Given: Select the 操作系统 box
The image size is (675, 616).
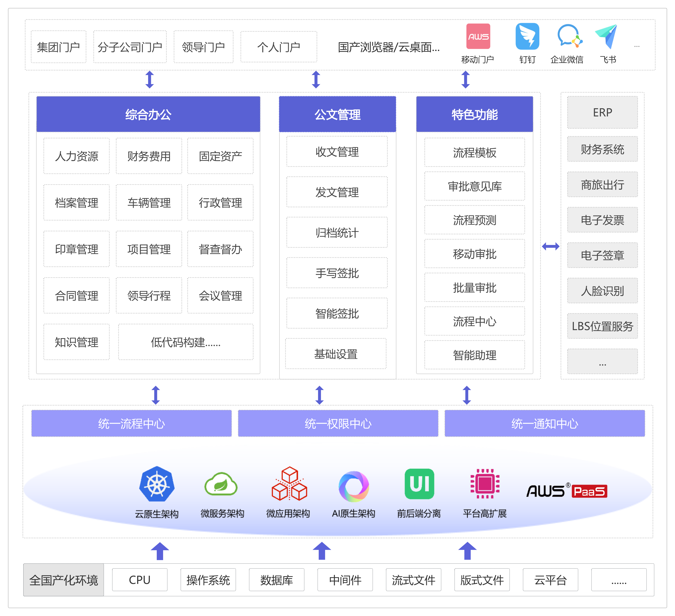Looking at the screenshot, I should [208, 580].
